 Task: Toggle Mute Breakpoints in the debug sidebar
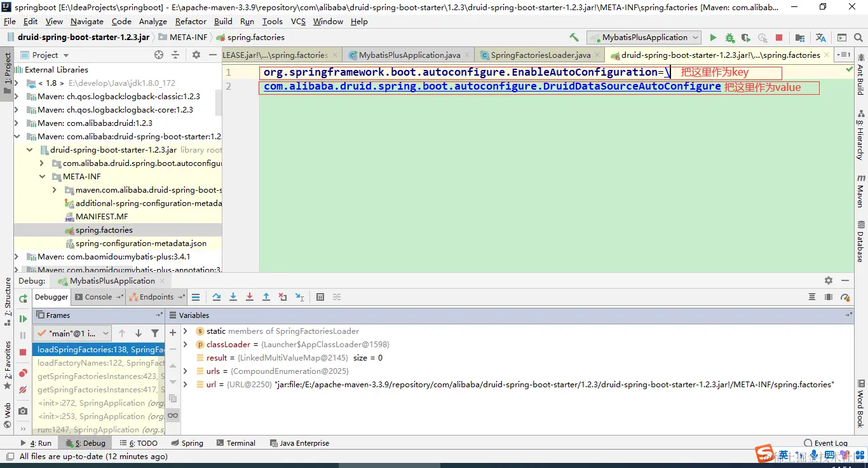point(23,390)
